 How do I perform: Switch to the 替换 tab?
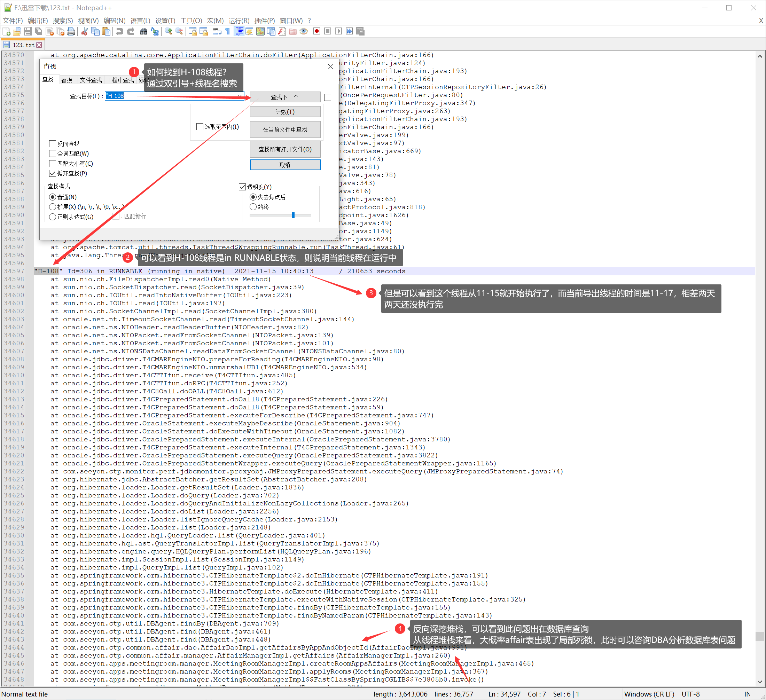point(67,80)
